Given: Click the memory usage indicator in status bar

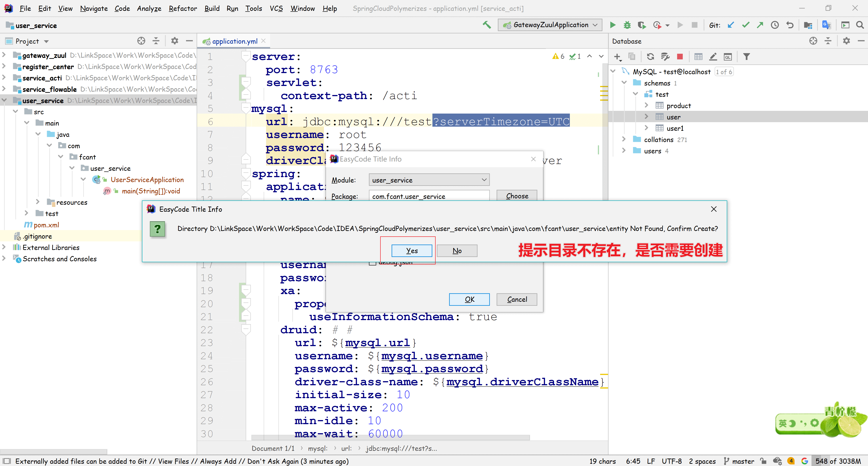Looking at the screenshot, I should (x=838, y=461).
